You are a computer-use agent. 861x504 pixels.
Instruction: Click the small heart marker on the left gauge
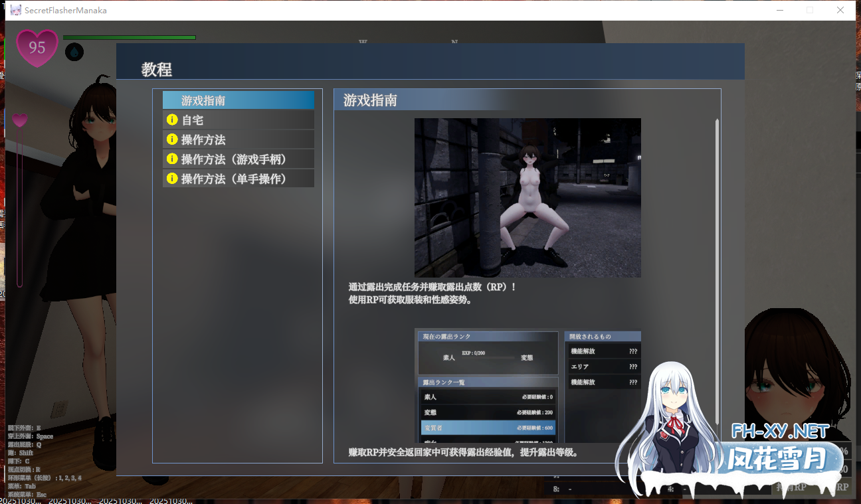click(19, 120)
